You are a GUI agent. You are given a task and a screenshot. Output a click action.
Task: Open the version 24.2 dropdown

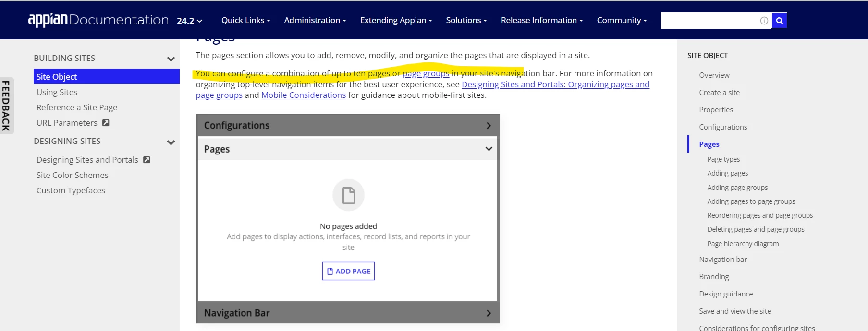(x=190, y=21)
